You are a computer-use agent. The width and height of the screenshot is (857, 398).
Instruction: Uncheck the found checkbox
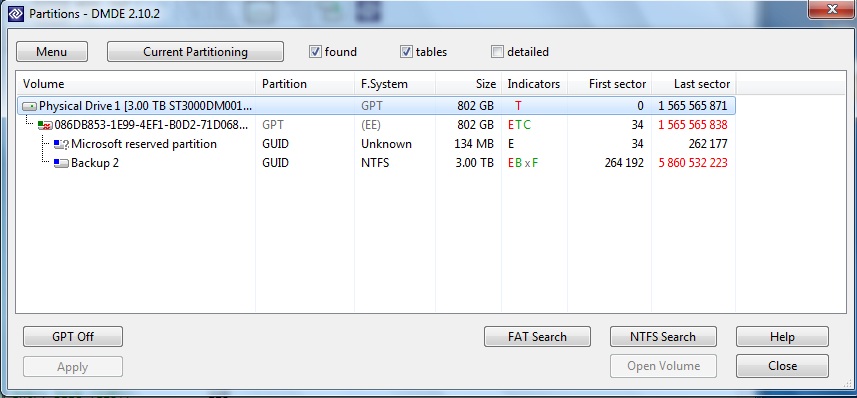pos(315,52)
